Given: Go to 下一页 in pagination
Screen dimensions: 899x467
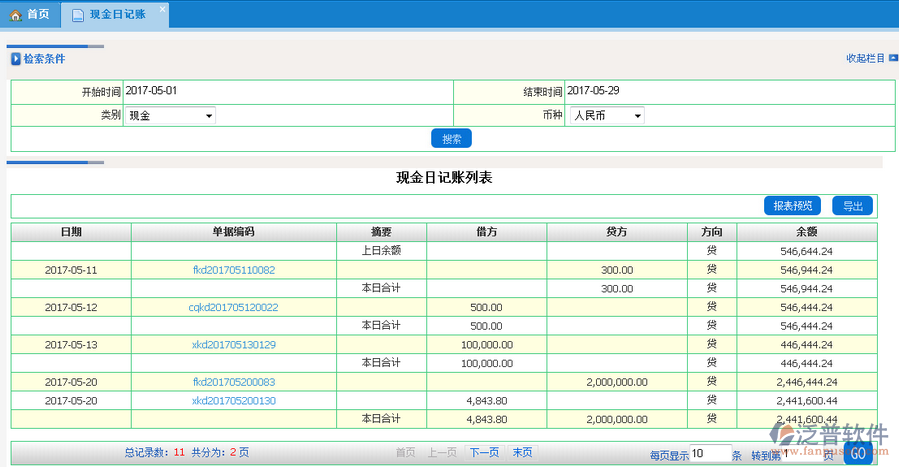Looking at the screenshot, I should coord(484,453).
